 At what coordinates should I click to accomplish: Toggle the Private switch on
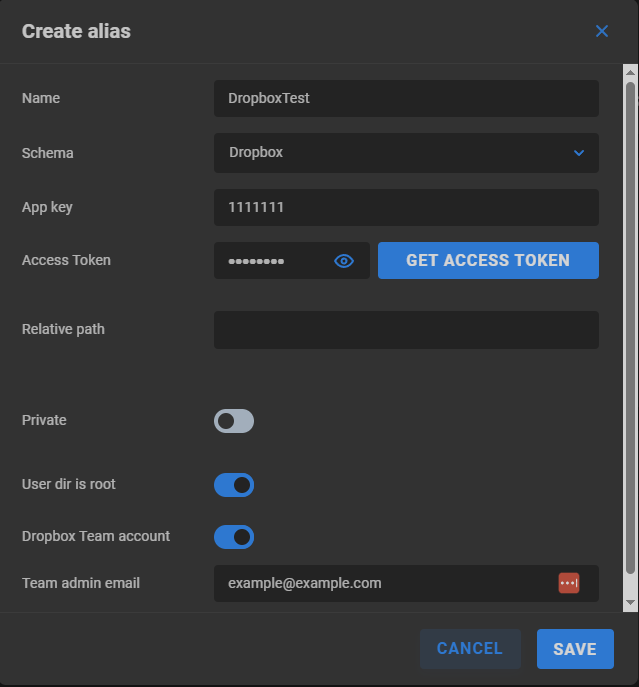pyautogui.click(x=234, y=421)
